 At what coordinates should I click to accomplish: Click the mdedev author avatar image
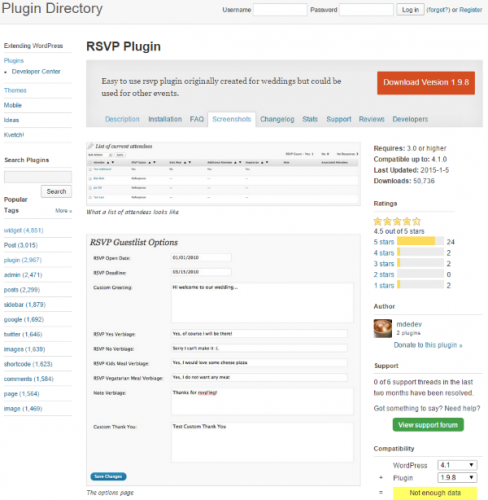[383, 328]
